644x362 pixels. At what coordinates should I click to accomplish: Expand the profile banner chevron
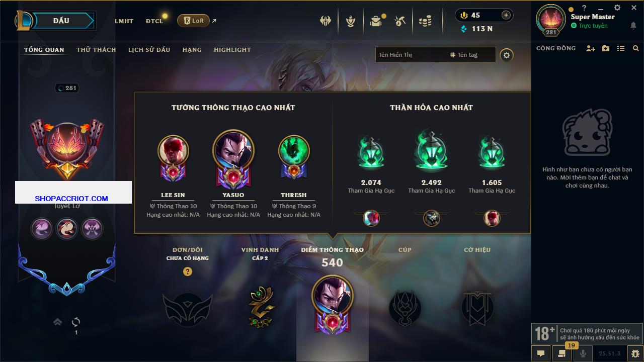click(57, 322)
